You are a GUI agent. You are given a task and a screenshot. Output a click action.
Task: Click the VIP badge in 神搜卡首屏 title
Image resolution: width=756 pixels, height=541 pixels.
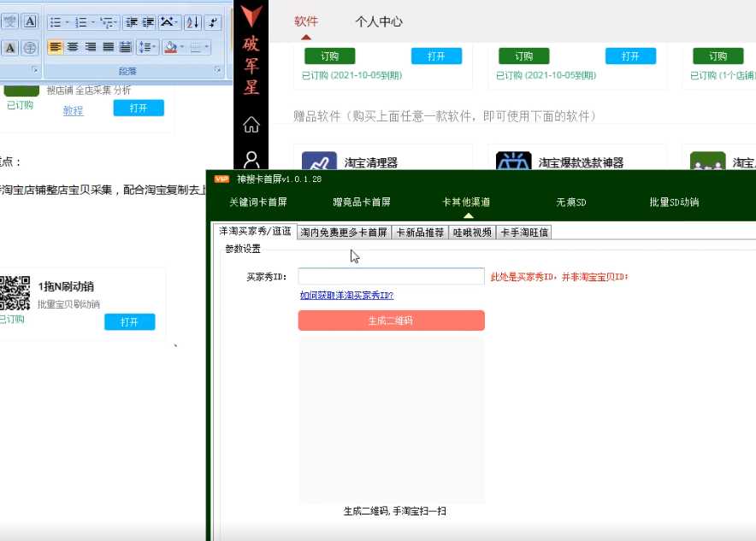tap(221, 179)
